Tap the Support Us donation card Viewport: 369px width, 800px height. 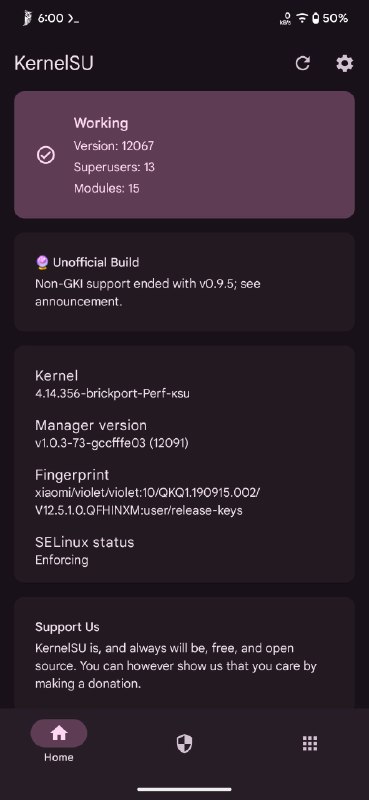point(184,653)
